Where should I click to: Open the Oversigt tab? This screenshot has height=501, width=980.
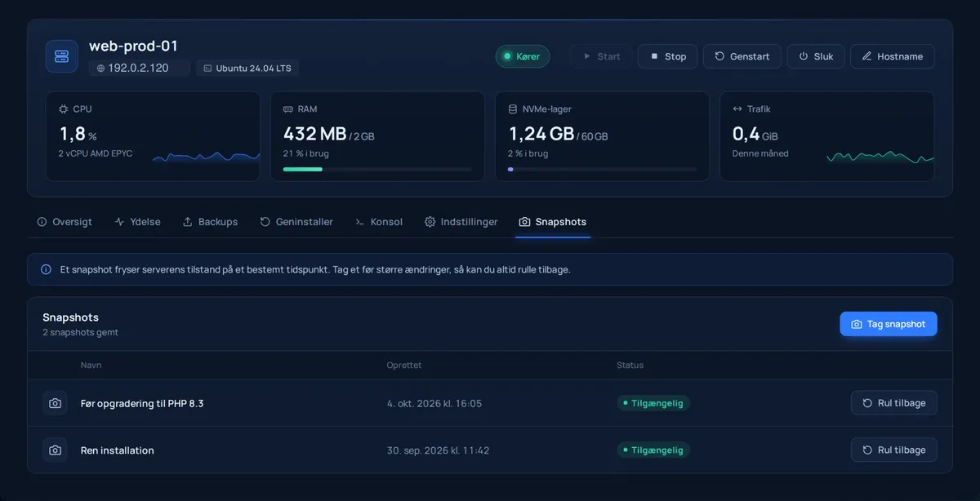pyautogui.click(x=65, y=222)
